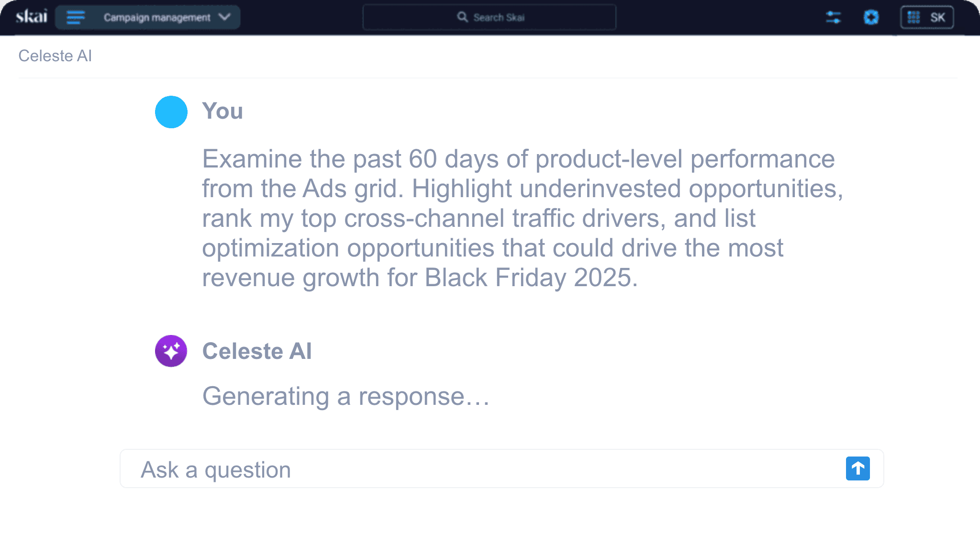The width and height of the screenshot is (980, 535).
Task: Open the apps grid next to SK
Action: coord(912,17)
